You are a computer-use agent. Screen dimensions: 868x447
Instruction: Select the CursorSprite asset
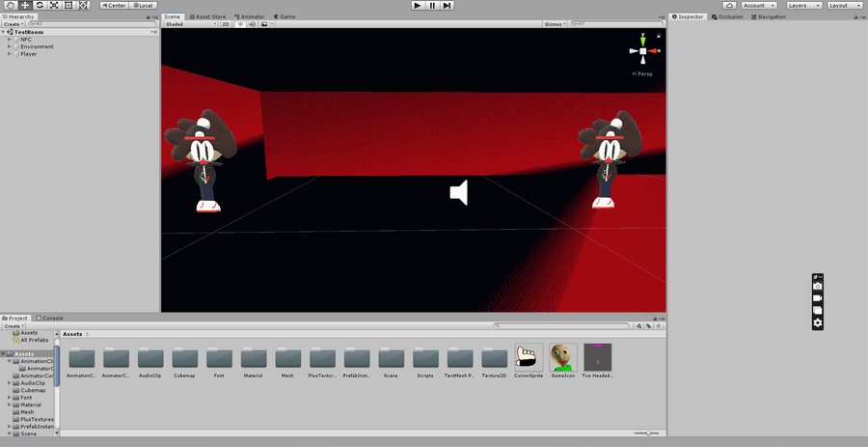(529, 360)
